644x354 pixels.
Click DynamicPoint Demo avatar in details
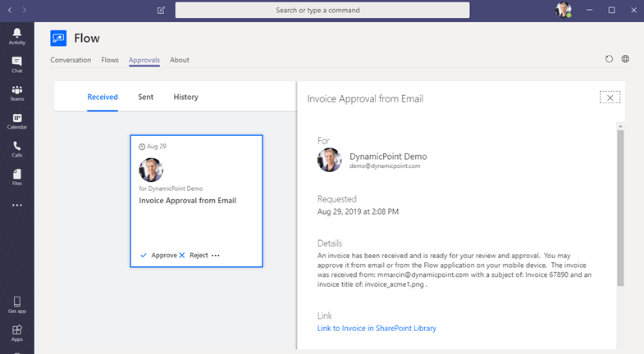[x=330, y=160]
